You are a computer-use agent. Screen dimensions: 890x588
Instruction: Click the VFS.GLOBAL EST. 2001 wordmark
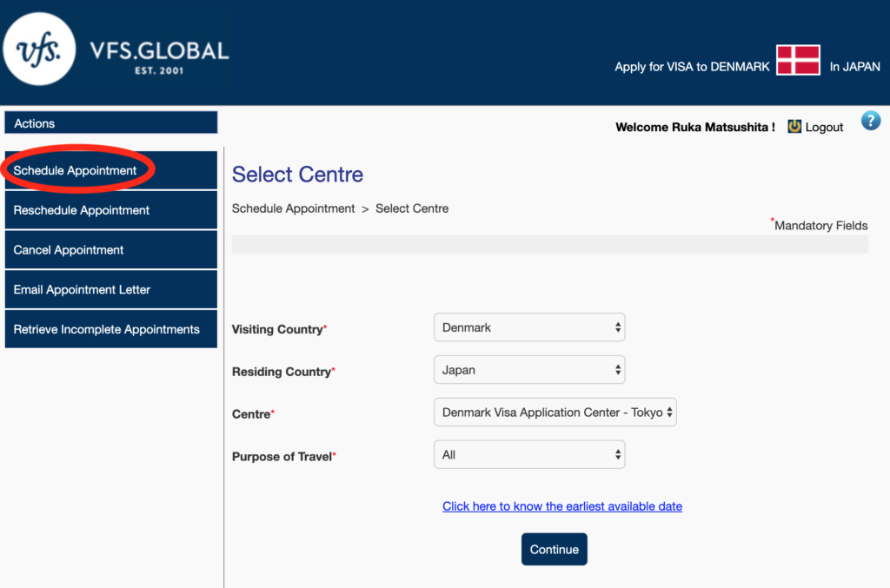point(160,57)
